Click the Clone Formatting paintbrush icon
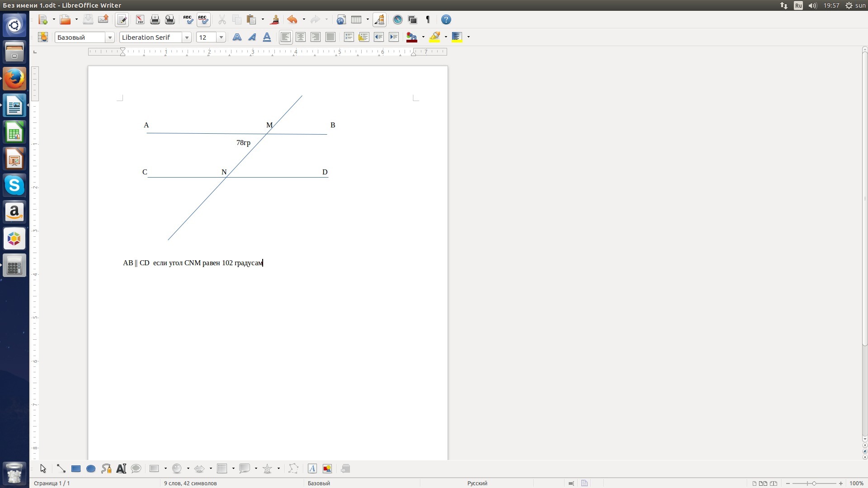The height and width of the screenshot is (488, 868). coord(274,19)
